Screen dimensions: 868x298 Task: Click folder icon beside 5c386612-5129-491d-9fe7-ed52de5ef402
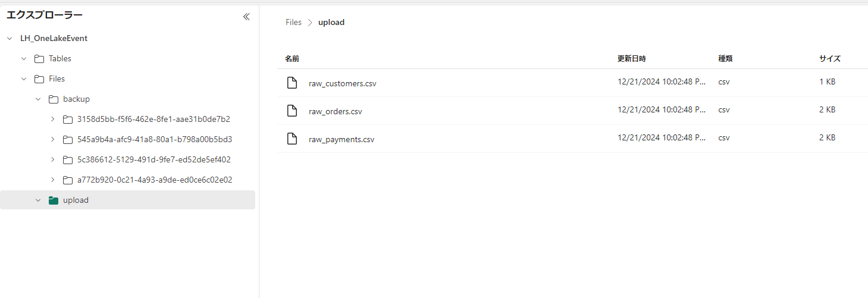68,160
